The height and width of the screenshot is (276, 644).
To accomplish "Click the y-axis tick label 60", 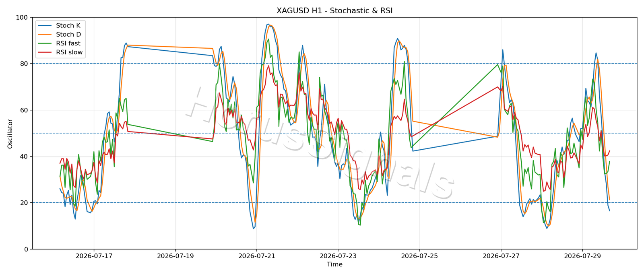I will click(x=24, y=110).
